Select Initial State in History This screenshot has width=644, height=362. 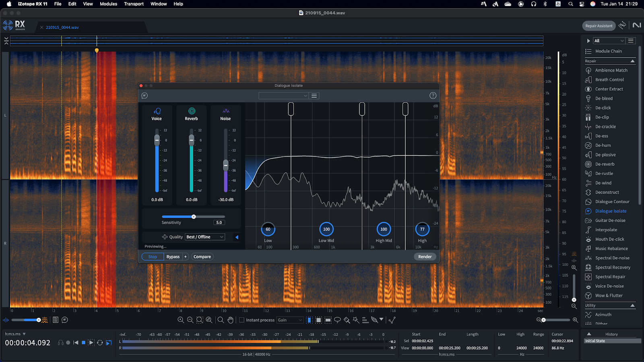pyautogui.click(x=612, y=341)
